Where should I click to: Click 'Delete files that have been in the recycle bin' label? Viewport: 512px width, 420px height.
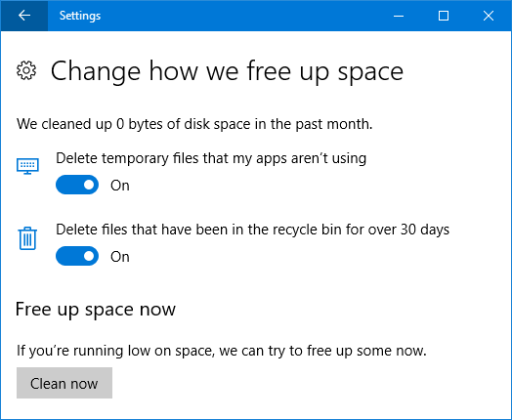(x=252, y=230)
